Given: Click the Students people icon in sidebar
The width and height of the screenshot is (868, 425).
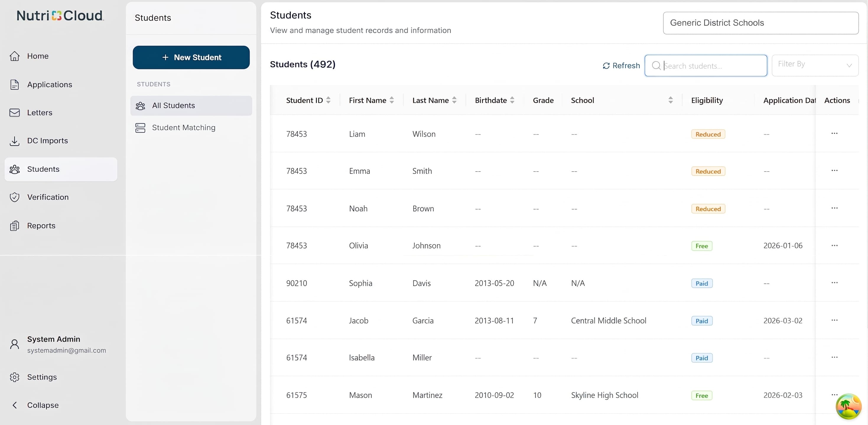Looking at the screenshot, I should click(x=14, y=169).
